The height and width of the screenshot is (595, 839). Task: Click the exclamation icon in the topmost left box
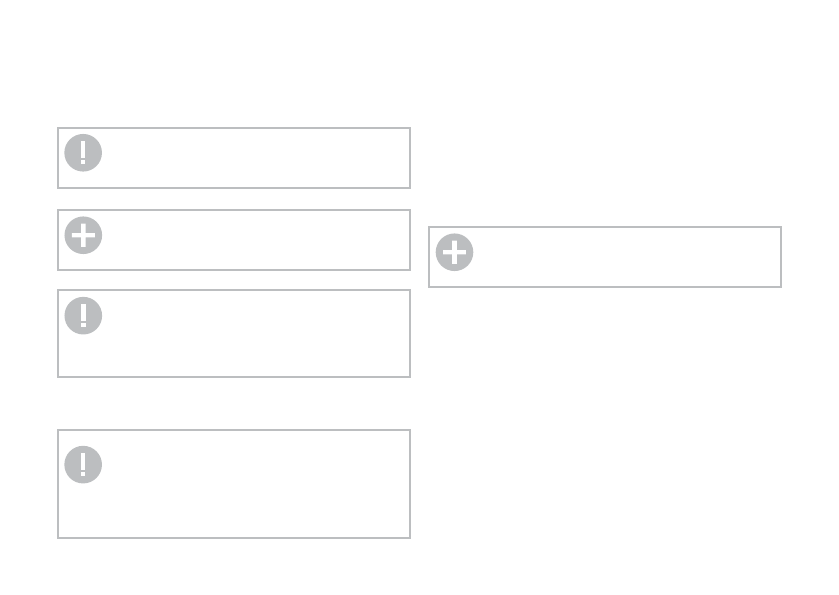point(83,153)
